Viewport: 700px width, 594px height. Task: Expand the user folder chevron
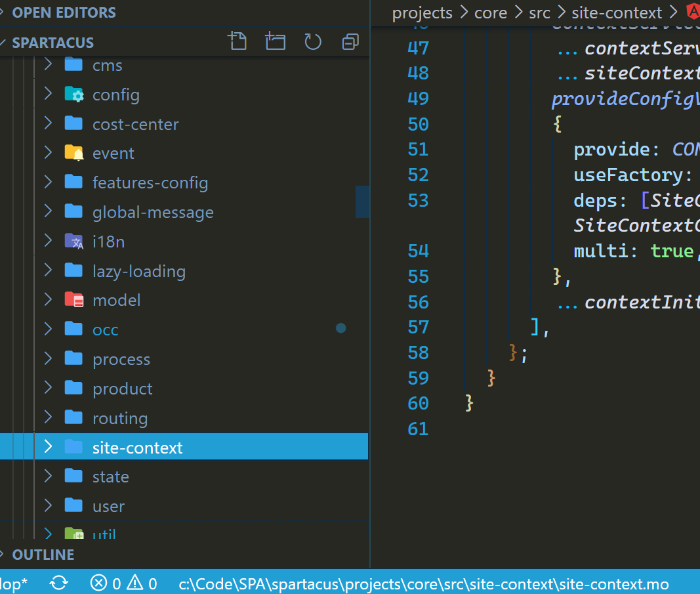(48, 506)
